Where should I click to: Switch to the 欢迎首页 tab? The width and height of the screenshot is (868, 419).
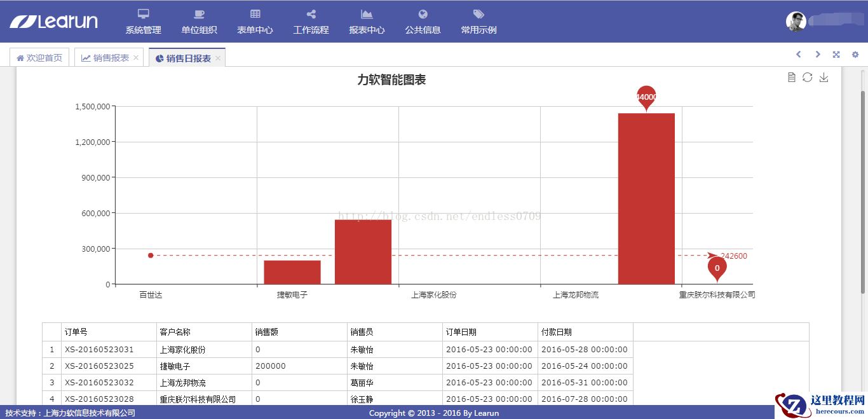tap(39, 58)
